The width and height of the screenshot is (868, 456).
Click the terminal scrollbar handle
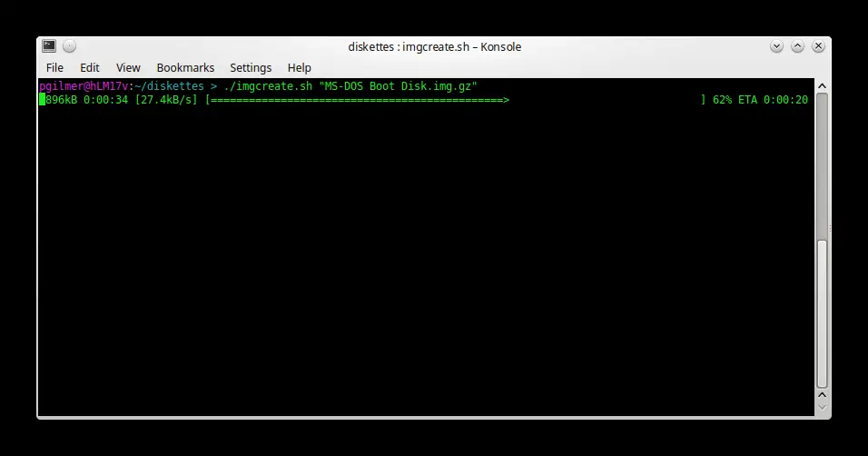822,314
